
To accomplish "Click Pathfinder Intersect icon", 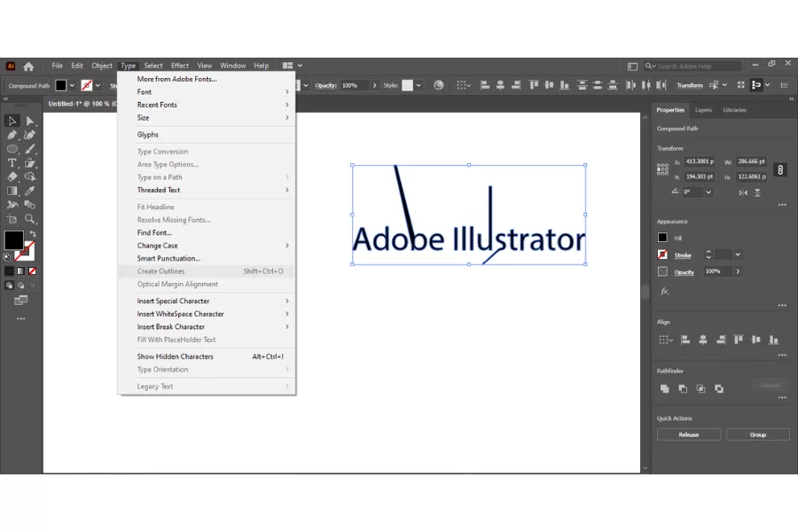I will (x=700, y=388).
